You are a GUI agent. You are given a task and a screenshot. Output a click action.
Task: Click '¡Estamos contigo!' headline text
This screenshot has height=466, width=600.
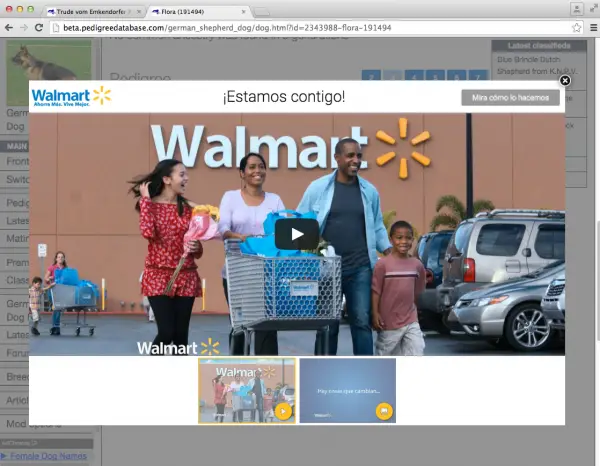(284, 96)
